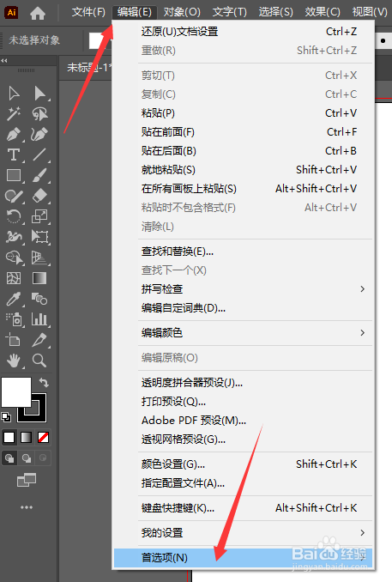Open Change Screen Mode button

point(27,480)
